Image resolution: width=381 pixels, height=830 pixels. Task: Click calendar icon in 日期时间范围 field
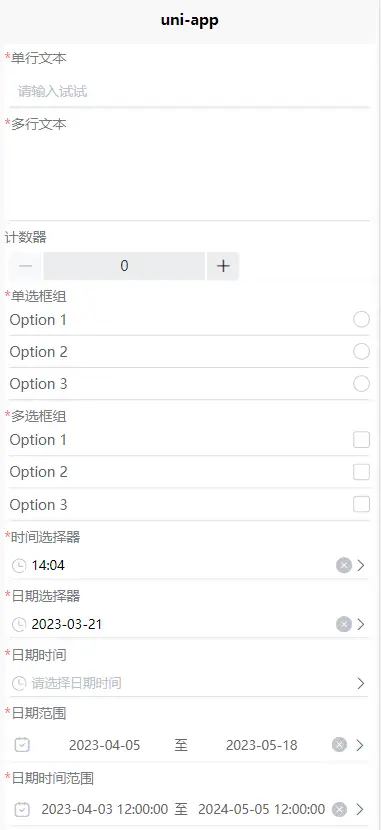pos(22,809)
